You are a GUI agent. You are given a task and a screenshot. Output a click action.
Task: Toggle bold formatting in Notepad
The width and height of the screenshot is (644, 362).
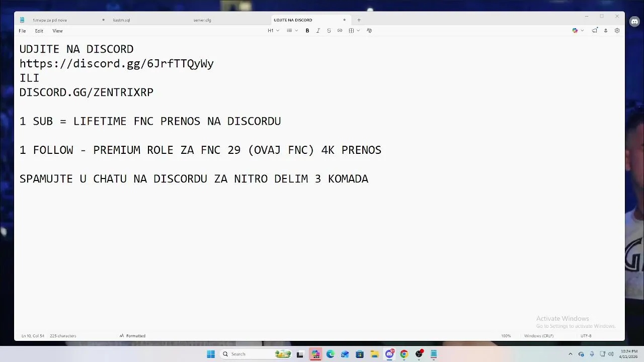307,31
